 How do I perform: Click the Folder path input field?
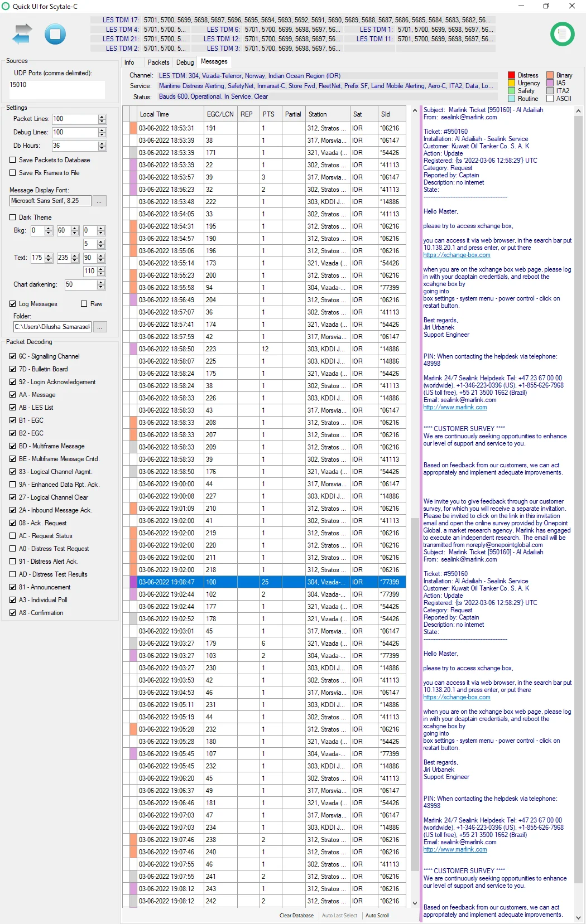click(x=52, y=327)
